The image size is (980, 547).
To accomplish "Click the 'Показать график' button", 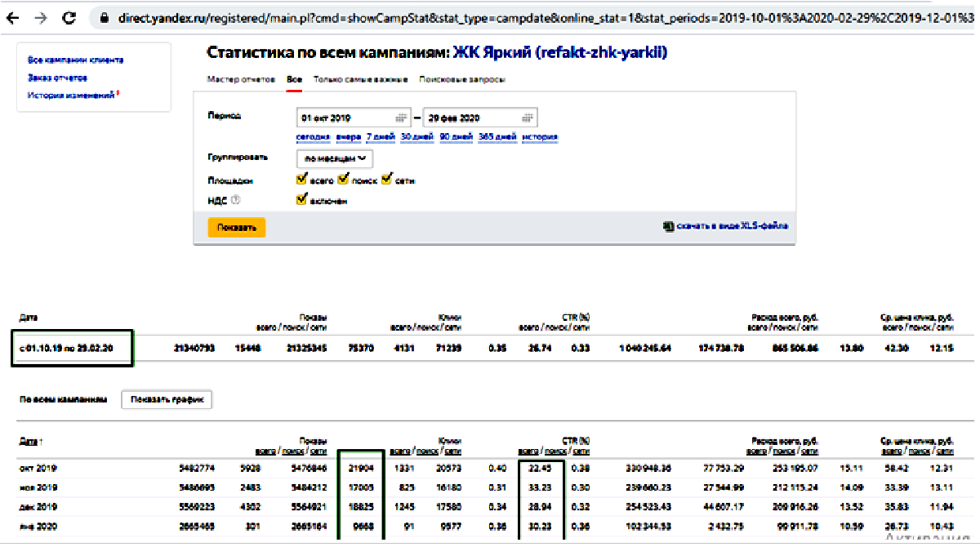I will click(167, 399).
